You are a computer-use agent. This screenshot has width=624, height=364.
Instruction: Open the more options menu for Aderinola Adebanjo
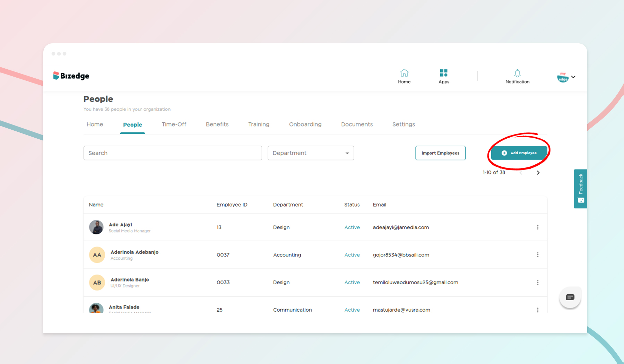coord(537,255)
